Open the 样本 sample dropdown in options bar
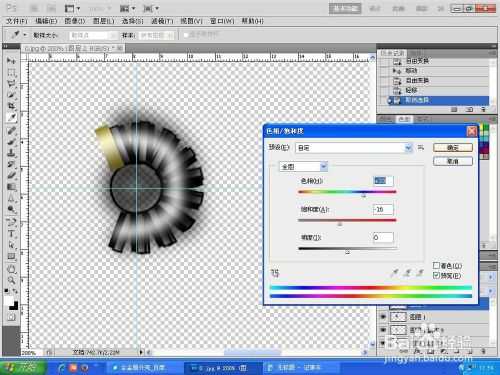This screenshot has height=375, width=500. pos(157,35)
